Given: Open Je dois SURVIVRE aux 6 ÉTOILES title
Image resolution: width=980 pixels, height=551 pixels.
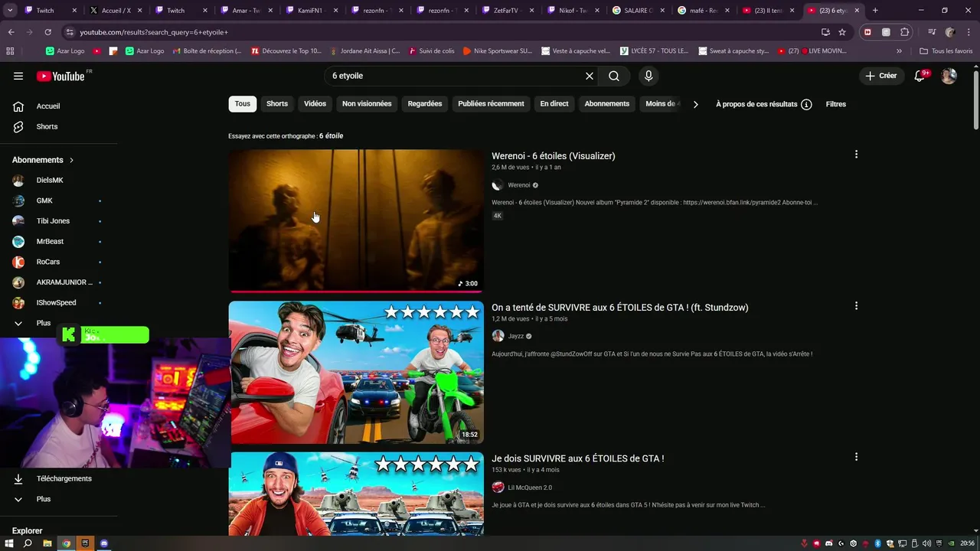Looking at the screenshot, I should pyautogui.click(x=578, y=458).
